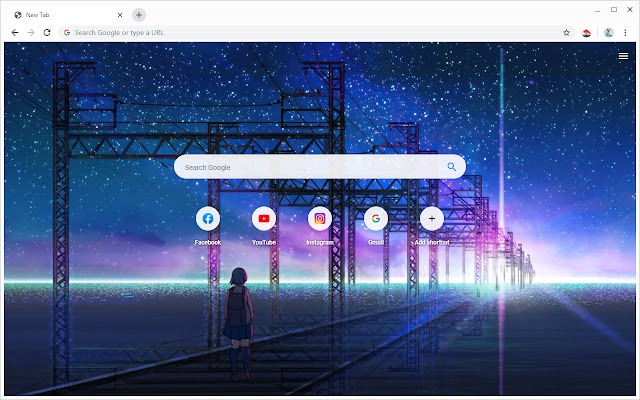The width and height of the screenshot is (640, 400).
Task: Click the Search Google input box
Action: pos(320,167)
